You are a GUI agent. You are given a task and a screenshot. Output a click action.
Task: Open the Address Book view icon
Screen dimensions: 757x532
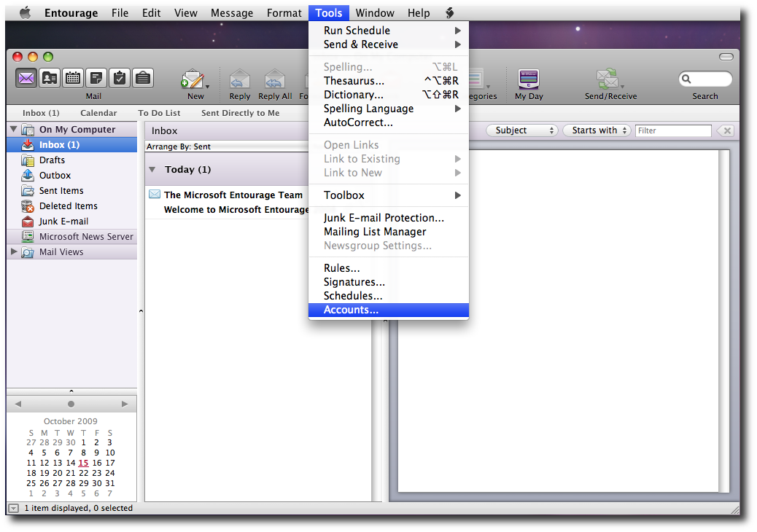pyautogui.click(x=50, y=78)
